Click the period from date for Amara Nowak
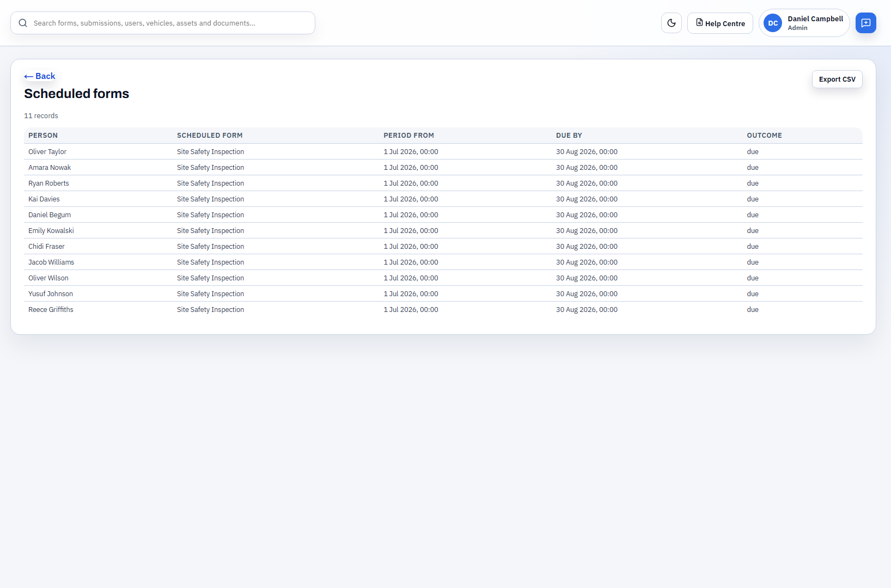The width and height of the screenshot is (891, 588). pos(411,168)
